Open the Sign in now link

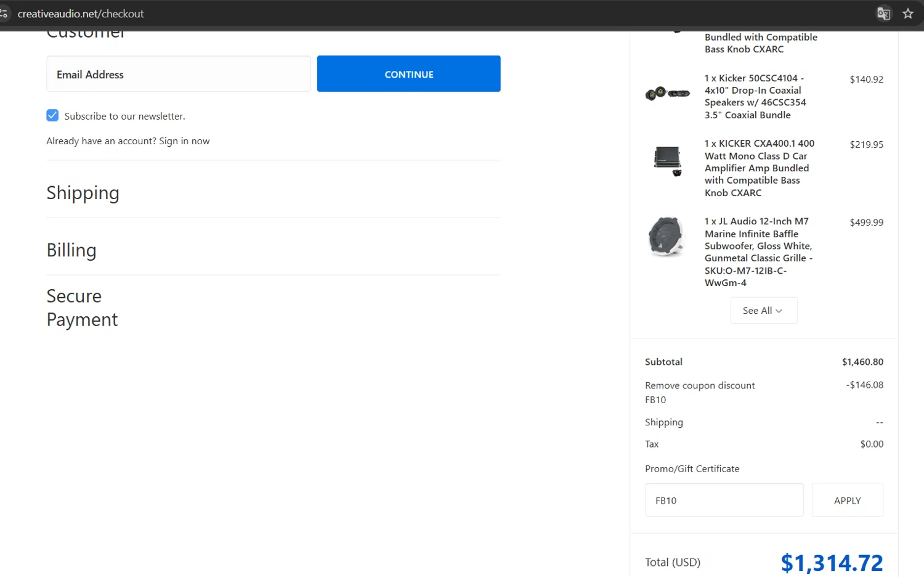(x=184, y=141)
